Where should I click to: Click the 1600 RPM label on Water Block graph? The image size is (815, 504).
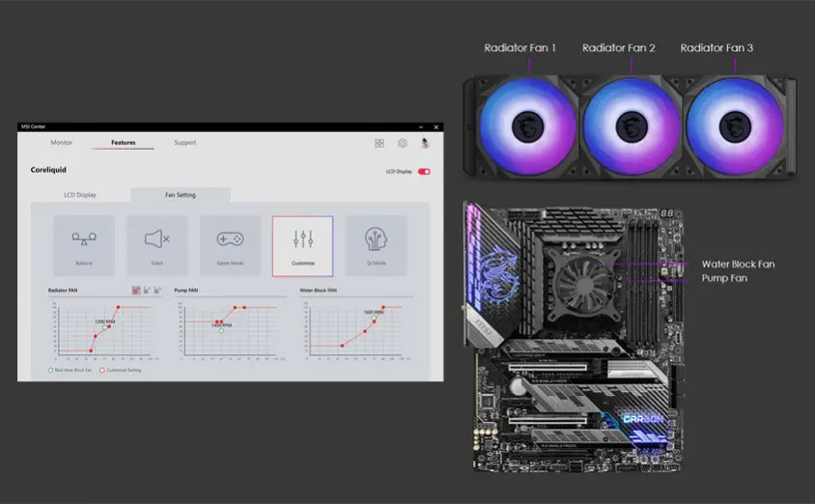pos(374,312)
